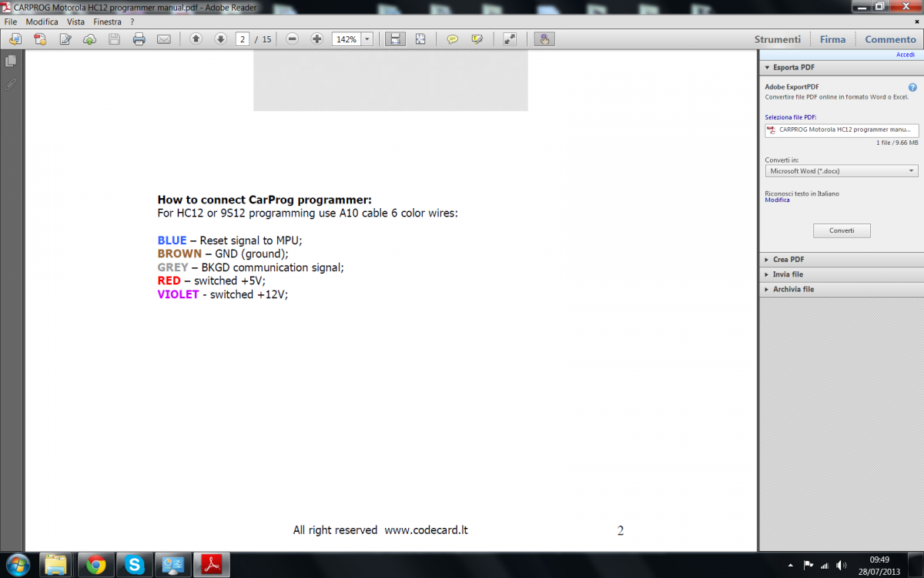Open the zoom percentage dropdown
This screenshot has width=924, height=578.
pyautogui.click(x=367, y=39)
